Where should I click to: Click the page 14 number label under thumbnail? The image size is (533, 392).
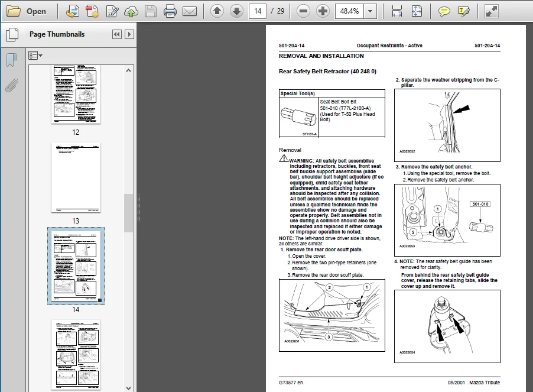coord(76,310)
